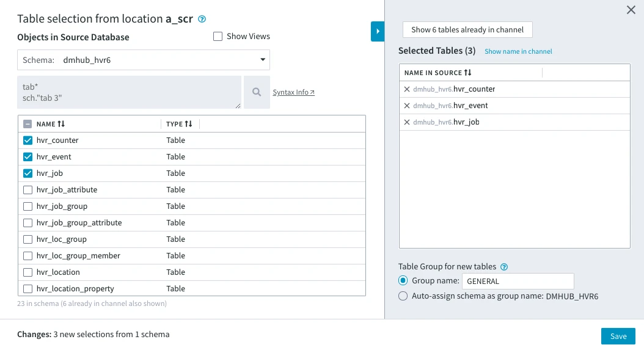Open the Syntax Info link
Viewport: 644px width, 353px height.
click(292, 92)
